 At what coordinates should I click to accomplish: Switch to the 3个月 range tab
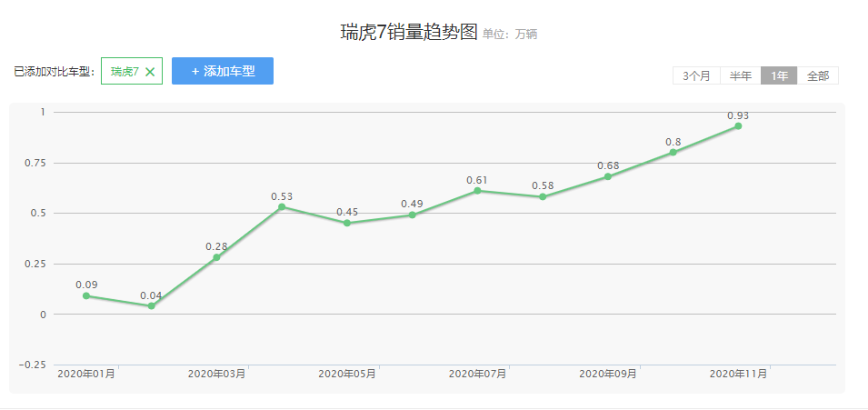coord(696,75)
